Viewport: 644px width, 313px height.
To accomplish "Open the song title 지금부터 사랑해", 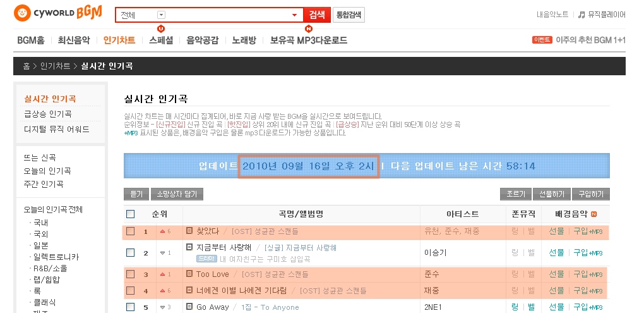I will [224, 248].
